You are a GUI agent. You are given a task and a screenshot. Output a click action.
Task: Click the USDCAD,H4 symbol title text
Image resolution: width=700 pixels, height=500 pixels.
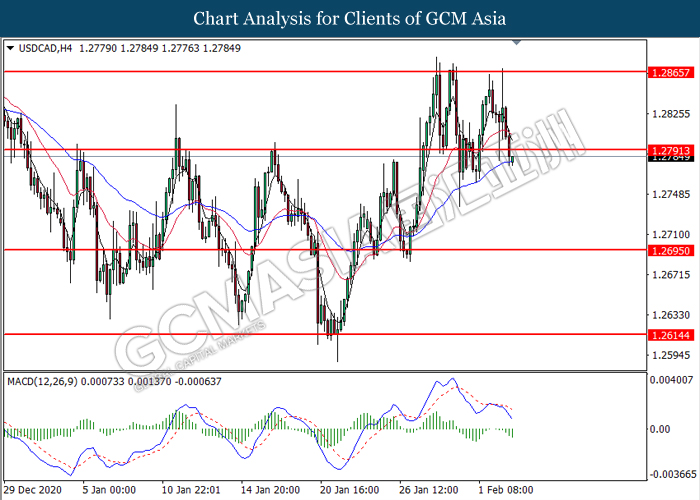(45, 48)
